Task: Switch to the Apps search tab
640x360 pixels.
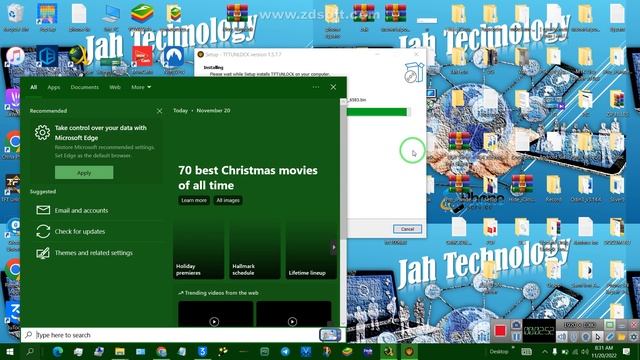Action: (x=53, y=87)
